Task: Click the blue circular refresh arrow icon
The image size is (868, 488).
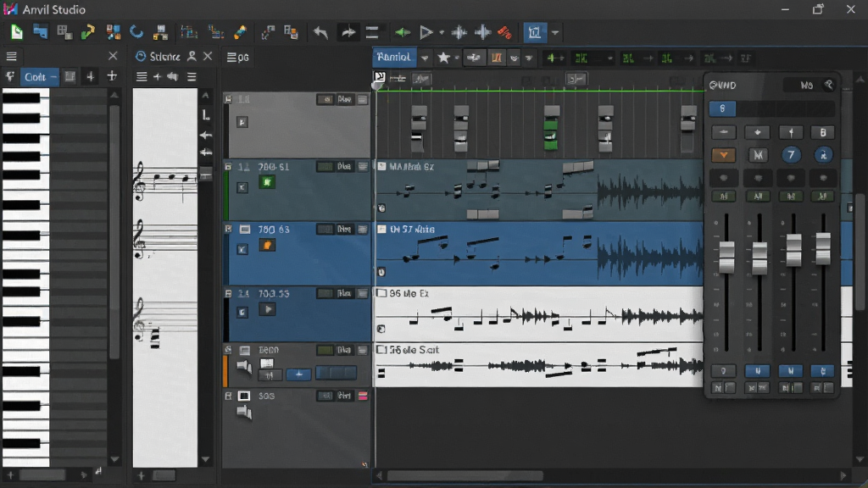Action: 136,32
